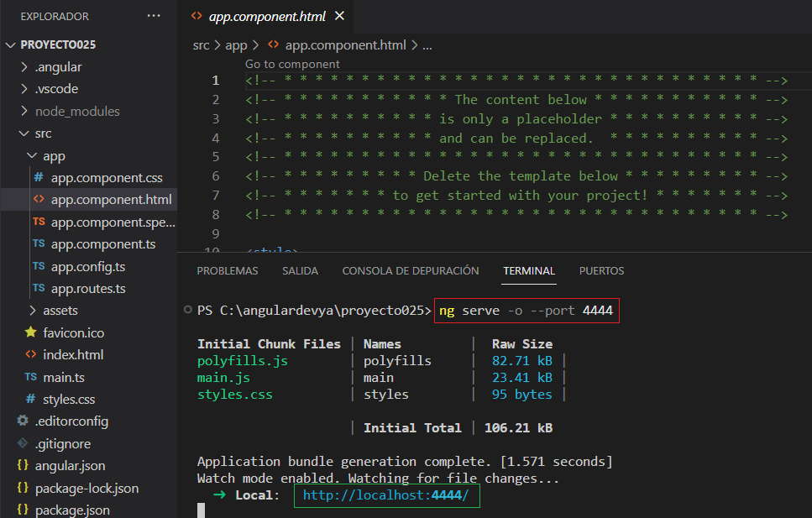The height and width of the screenshot is (518, 812).
Task: Click the TS icon of app.component.ts
Action: click(x=39, y=243)
